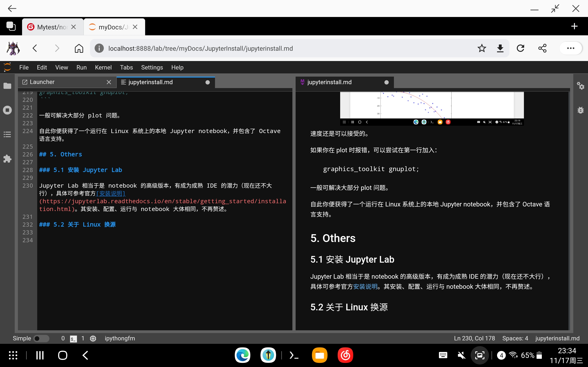Click the unsaved changes dot on jupyterinstall.md editor tab
This screenshot has width=588, height=367.
pyautogui.click(x=207, y=82)
